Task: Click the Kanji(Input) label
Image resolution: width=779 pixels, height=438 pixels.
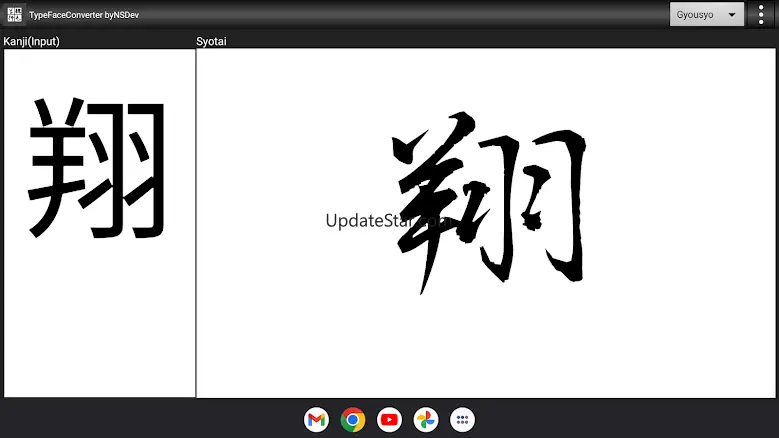Action: click(x=31, y=41)
